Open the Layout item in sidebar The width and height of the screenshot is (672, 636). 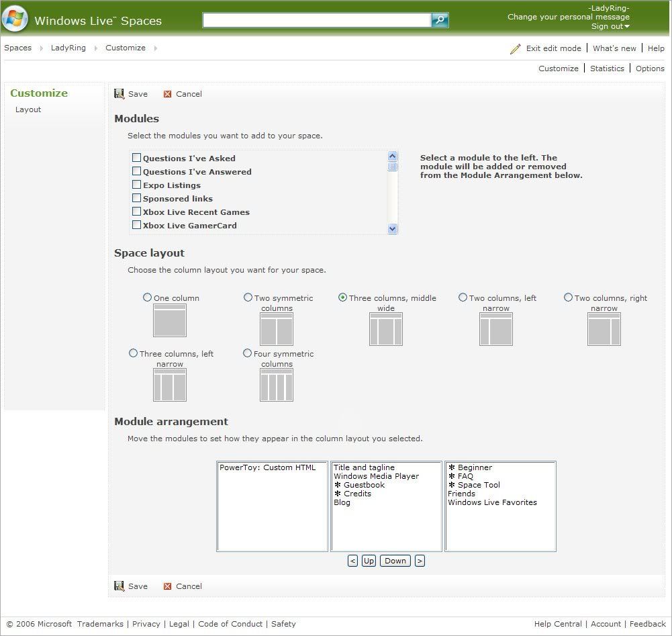point(28,109)
